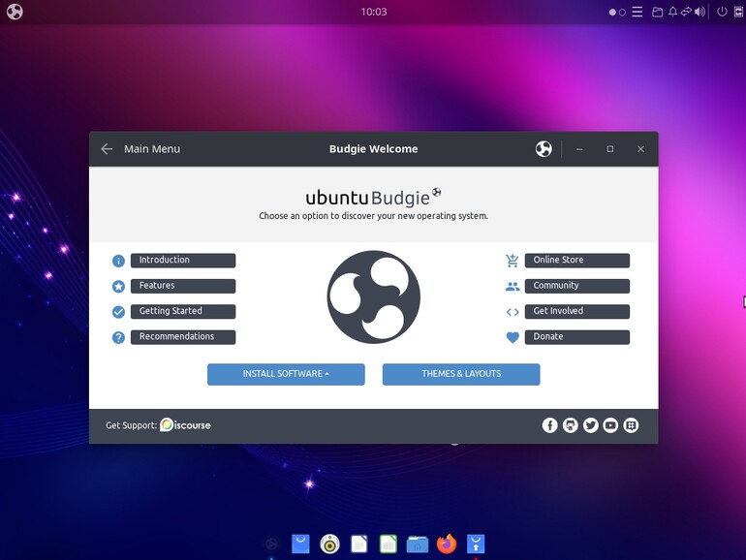The width and height of the screenshot is (746, 560).
Task: Click the back arrow next to Main Menu
Action: tap(107, 149)
